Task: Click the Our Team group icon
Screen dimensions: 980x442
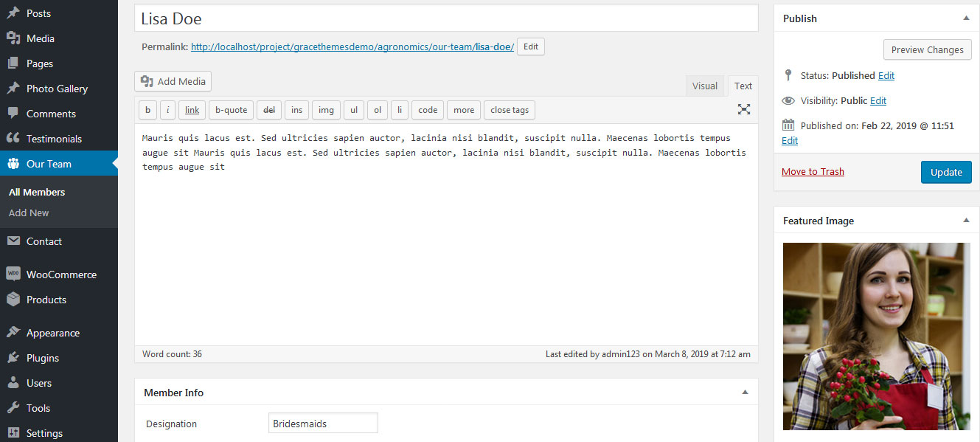Action: coord(13,164)
